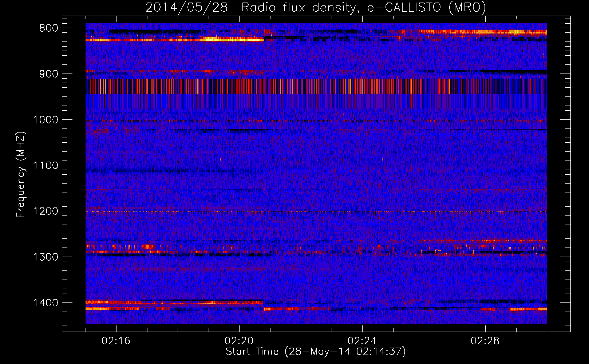
Task: Click the plot title '2014/05/28 Radio flux density, e-CALLISTO (MRO)'
Action: point(316,7)
